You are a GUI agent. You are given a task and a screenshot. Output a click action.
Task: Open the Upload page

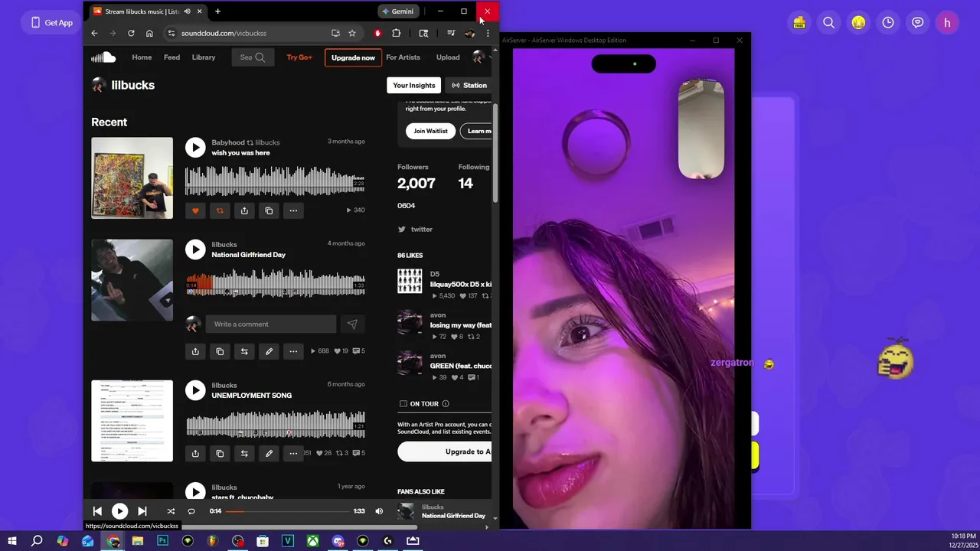448,57
